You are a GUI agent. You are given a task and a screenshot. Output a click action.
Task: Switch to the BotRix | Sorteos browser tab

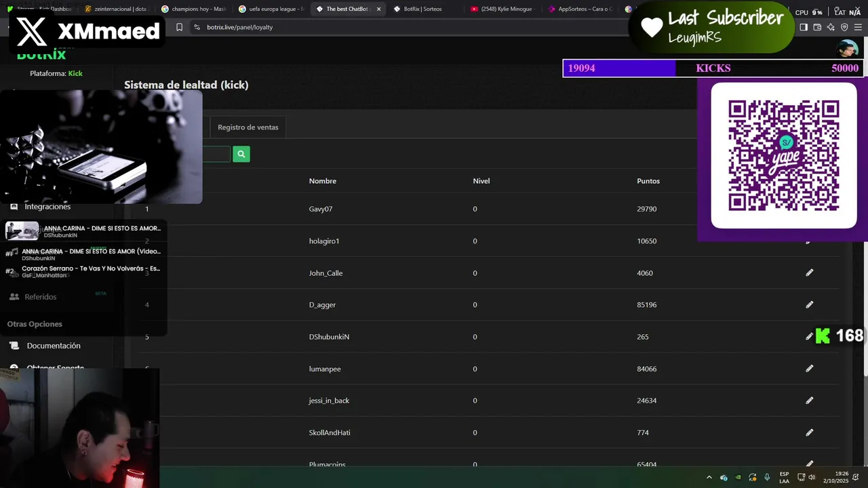click(424, 9)
